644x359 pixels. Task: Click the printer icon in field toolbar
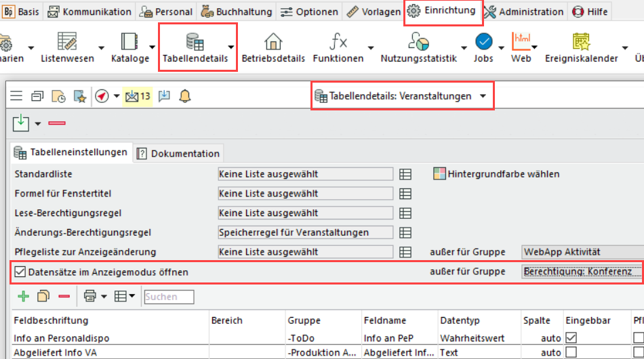coord(89,296)
